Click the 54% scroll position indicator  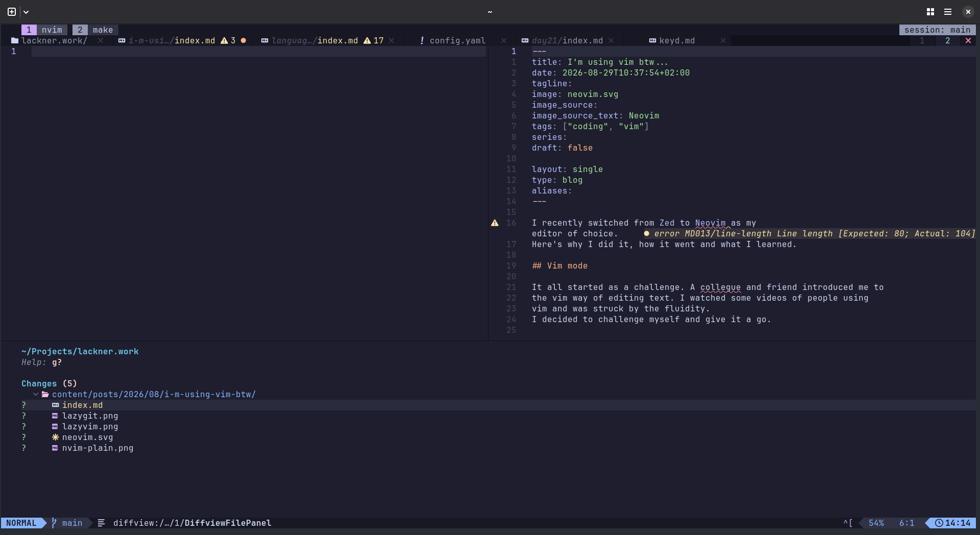pos(876,523)
